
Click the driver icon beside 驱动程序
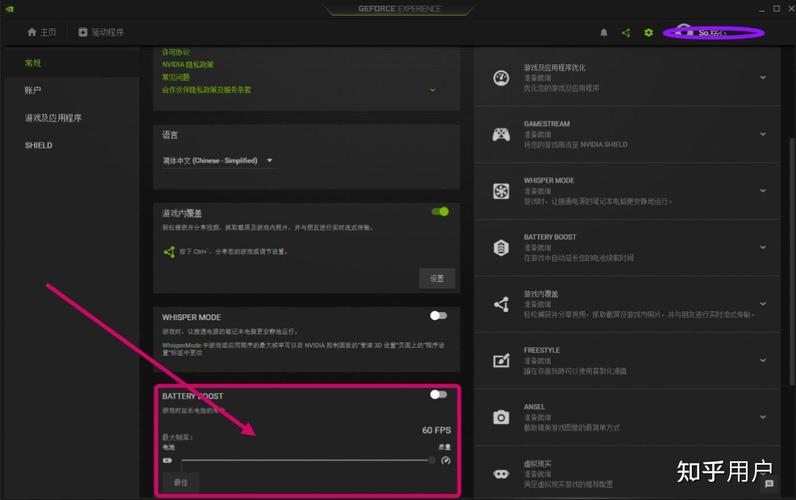83,32
